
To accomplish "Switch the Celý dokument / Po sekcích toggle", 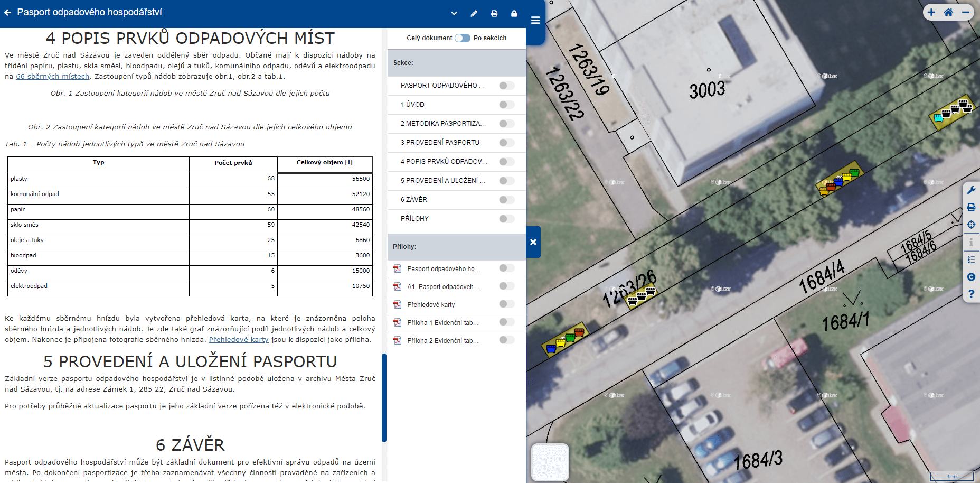I will point(462,38).
